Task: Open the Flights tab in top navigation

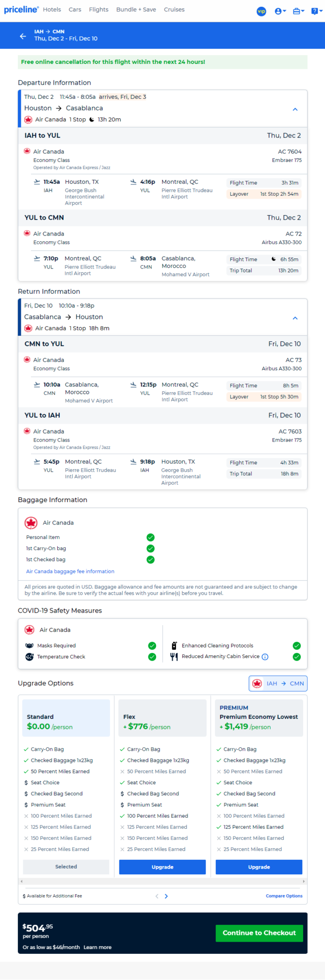Action: click(x=98, y=10)
